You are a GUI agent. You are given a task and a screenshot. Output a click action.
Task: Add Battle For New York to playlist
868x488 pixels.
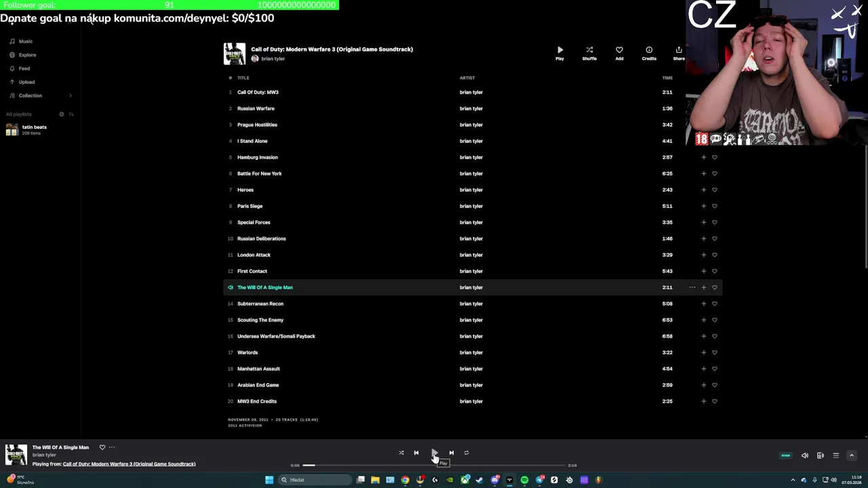[x=703, y=174]
